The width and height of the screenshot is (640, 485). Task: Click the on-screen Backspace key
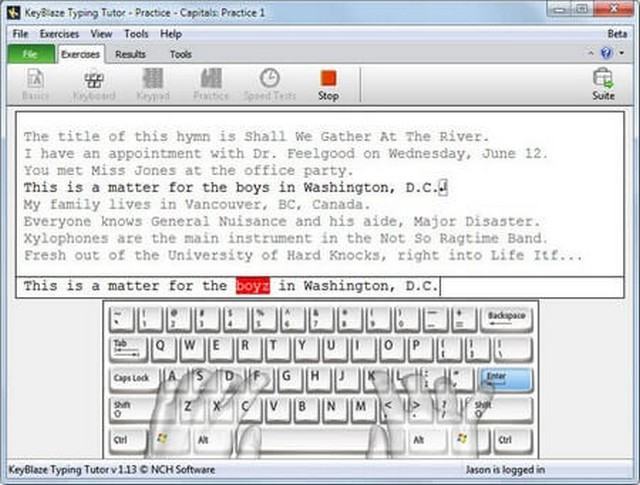pyautogui.click(x=507, y=318)
